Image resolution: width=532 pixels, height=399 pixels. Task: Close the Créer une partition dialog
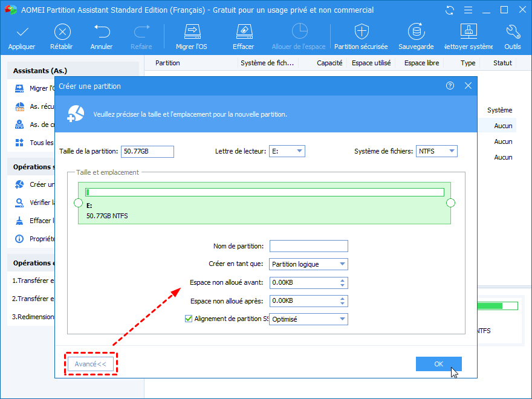[x=468, y=85]
